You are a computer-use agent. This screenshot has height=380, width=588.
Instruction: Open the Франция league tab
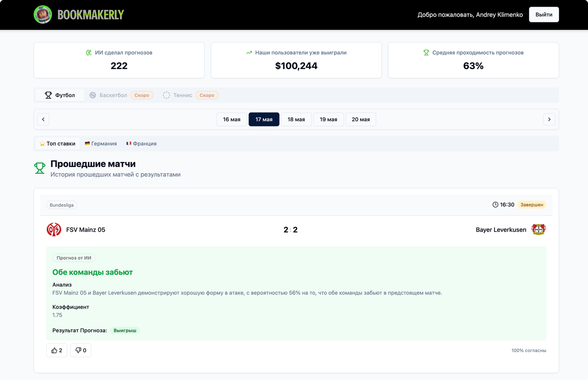click(141, 144)
